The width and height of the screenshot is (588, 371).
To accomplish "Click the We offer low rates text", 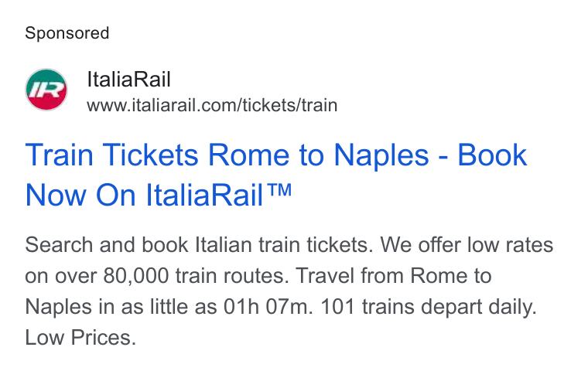I will [x=467, y=245].
